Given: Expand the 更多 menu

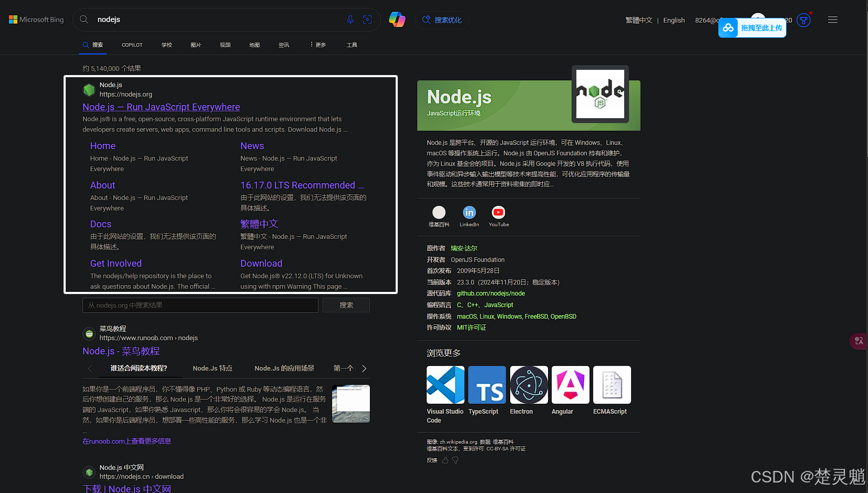Looking at the screenshot, I should 318,45.
